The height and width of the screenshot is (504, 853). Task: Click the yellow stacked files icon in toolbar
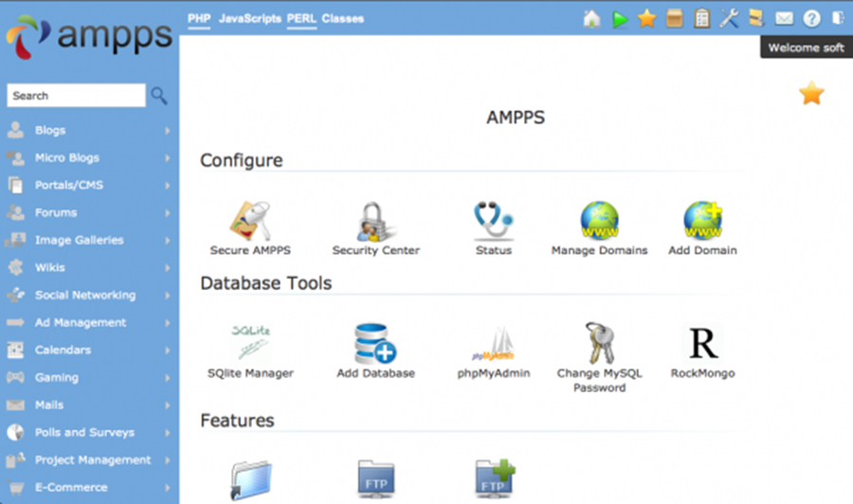point(756,19)
